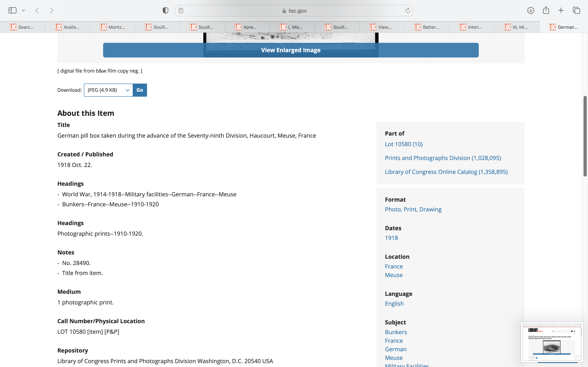Switch to the Montz... tab

[x=112, y=27]
